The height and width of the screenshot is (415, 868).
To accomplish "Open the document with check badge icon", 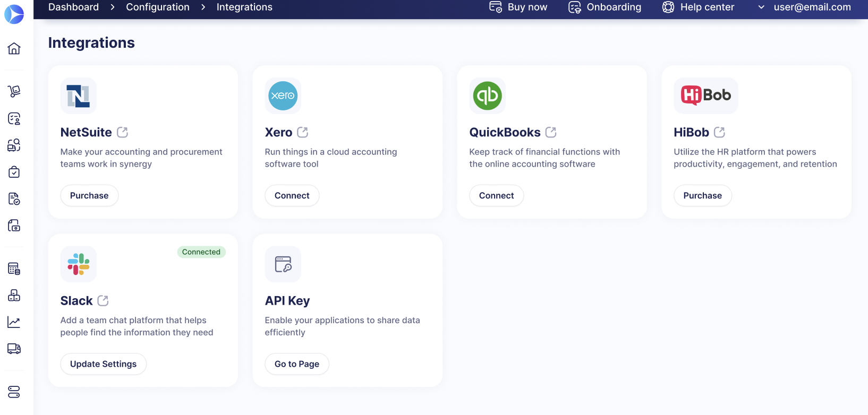I will pyautogui.click(x=14, y=199).
